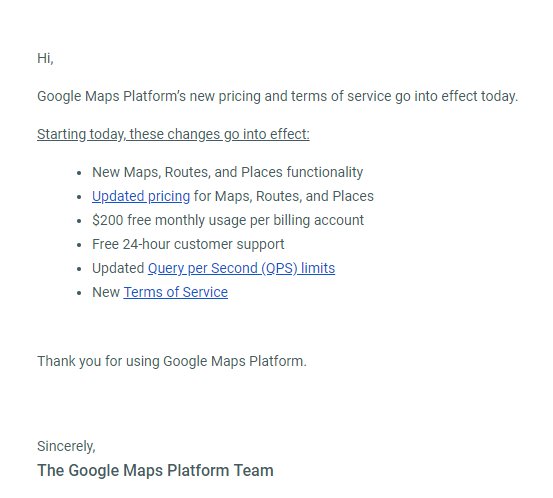Screen dimensions: 553x498
Task: Click the bold Google Maps Platform Team signature
Action: click(x=155, y=470)
